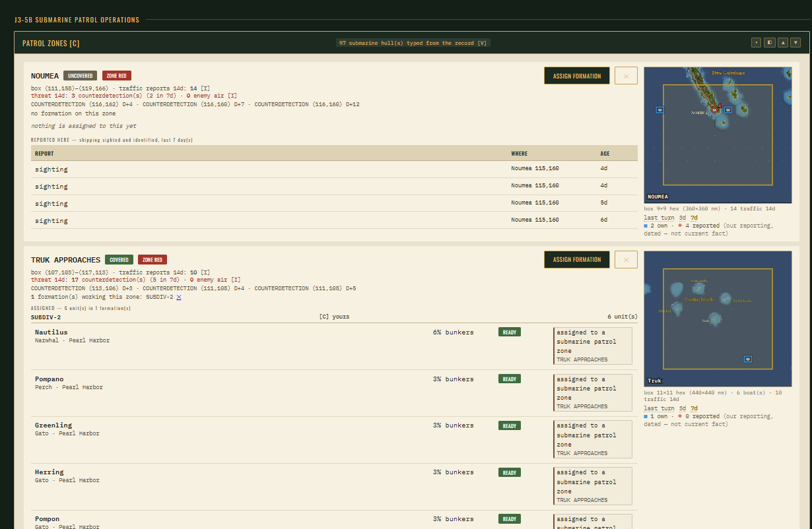Remove SUBDIV-2 from zone via the blue X
Viewport: 812px width, 529px height.
coord(179,297)
